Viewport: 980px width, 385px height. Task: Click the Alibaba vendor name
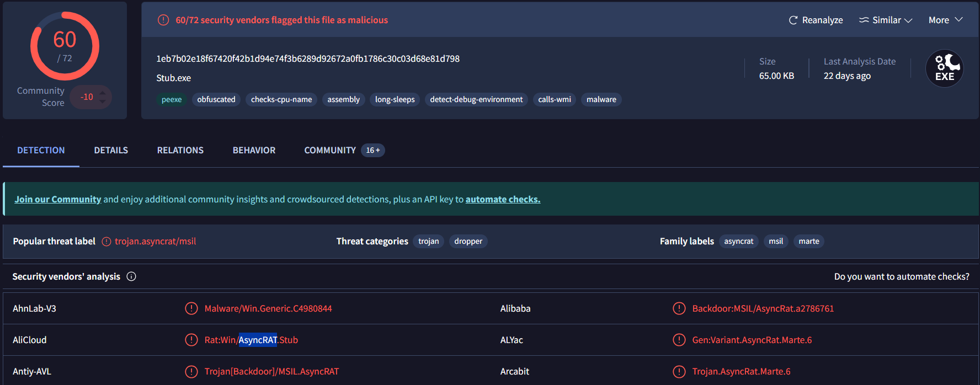[515, 308]
